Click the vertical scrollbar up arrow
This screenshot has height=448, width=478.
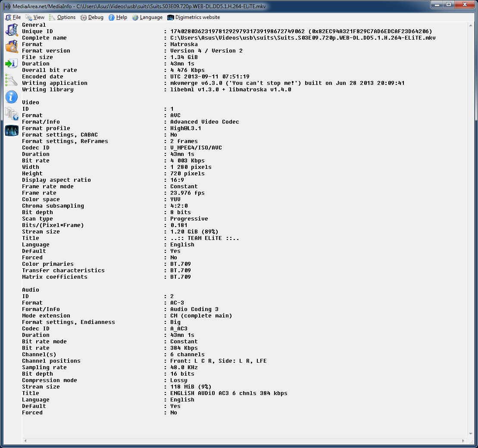click(471, 25)
